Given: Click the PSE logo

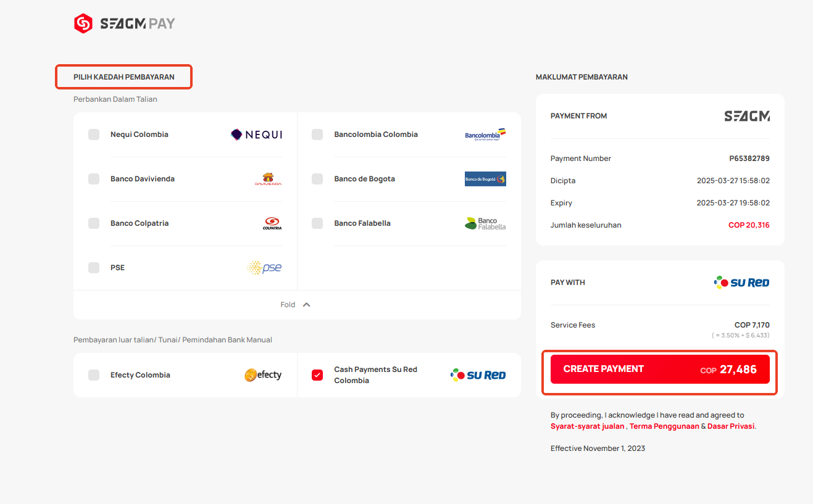Looking at the screenshot, I should [x=264, y=268].
